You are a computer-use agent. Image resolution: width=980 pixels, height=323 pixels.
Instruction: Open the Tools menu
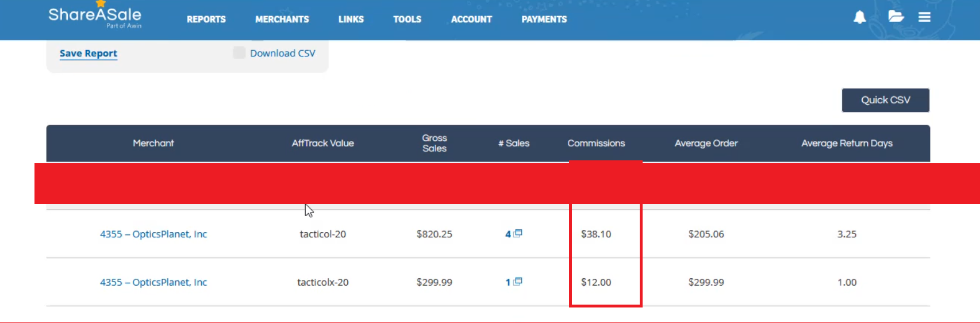[x=408, y=20]
